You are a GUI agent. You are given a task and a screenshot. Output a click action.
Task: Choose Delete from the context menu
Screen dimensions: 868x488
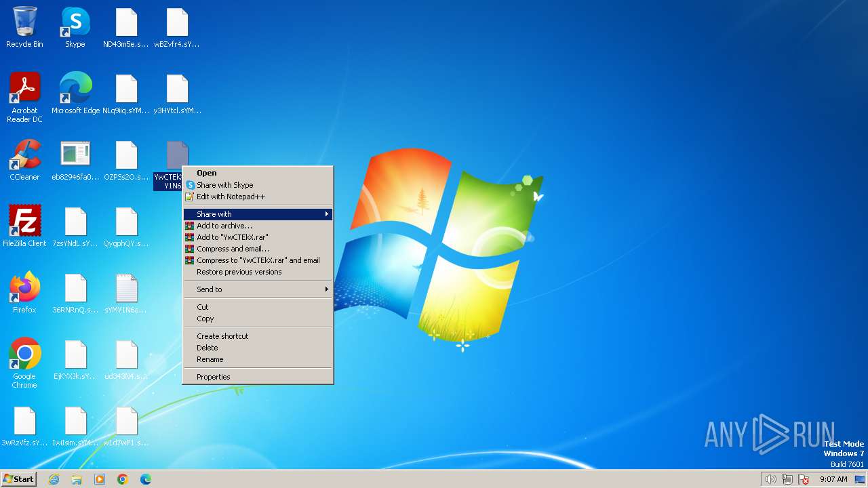(258, 348)
